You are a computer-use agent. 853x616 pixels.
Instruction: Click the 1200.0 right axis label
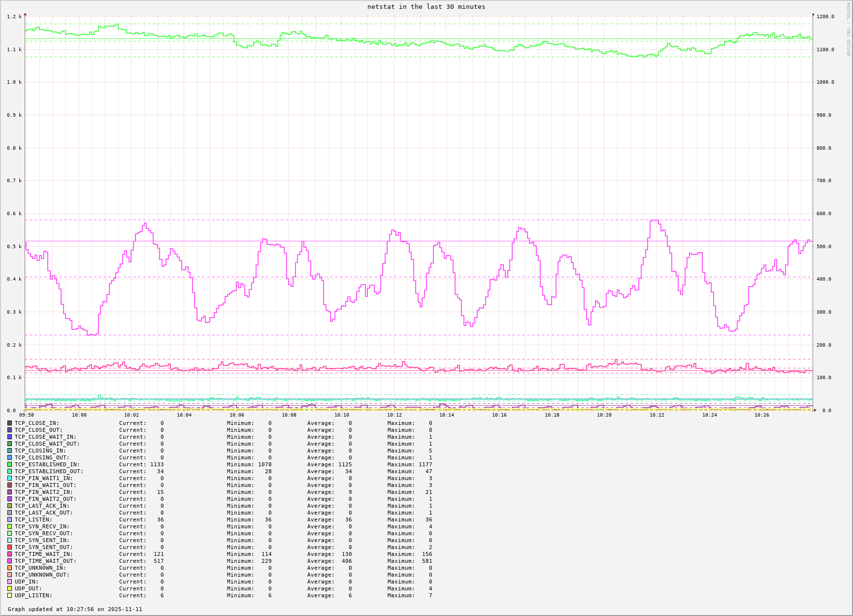coord(825,17)
